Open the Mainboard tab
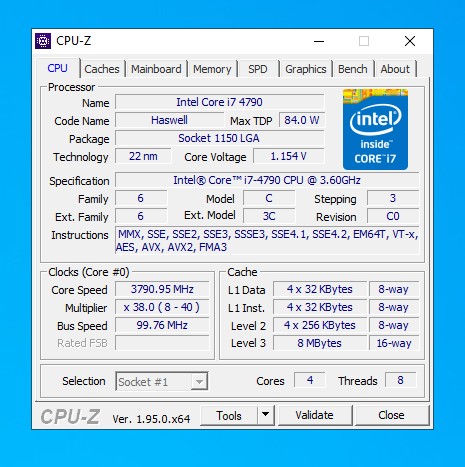465x467 pixels. (156, 69)
